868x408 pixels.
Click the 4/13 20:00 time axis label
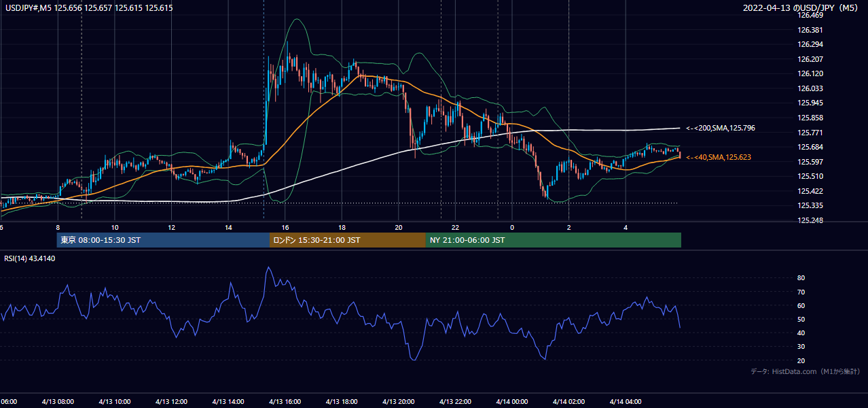[x=399, y=401]
